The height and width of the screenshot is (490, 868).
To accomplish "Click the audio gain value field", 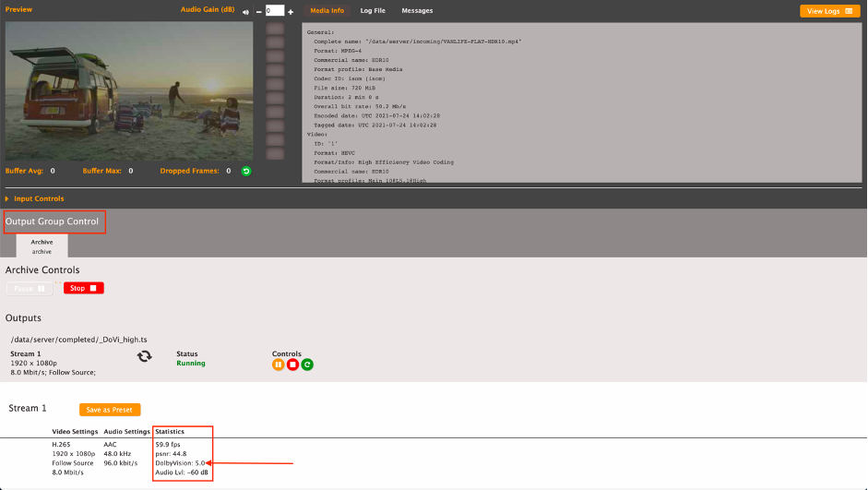I will 275,10.
